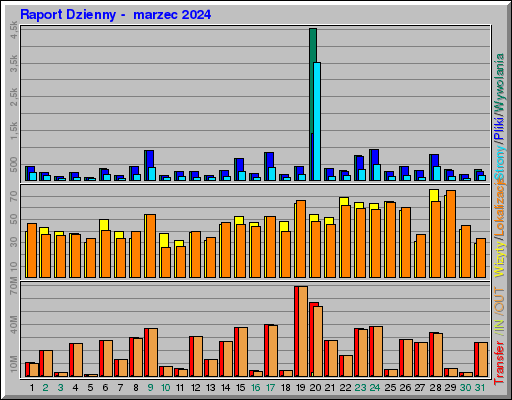Viewport: 512px width, 400px height.
Task: Click the tall green Wywolania bar on day 20
Action: pyautogui.click(x=313, y=80)
